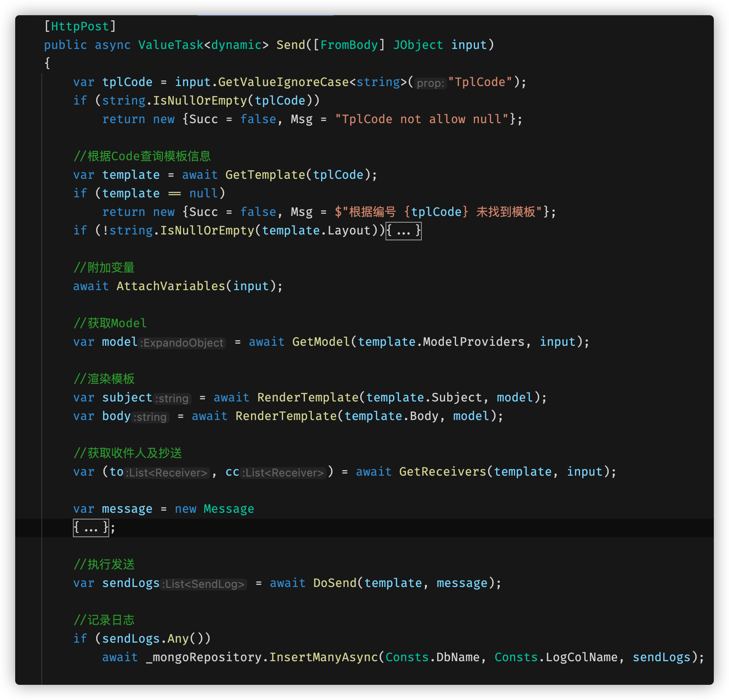Click the comment //根据Code查询模板信息

pyautogui.click(x=142, y=156)
